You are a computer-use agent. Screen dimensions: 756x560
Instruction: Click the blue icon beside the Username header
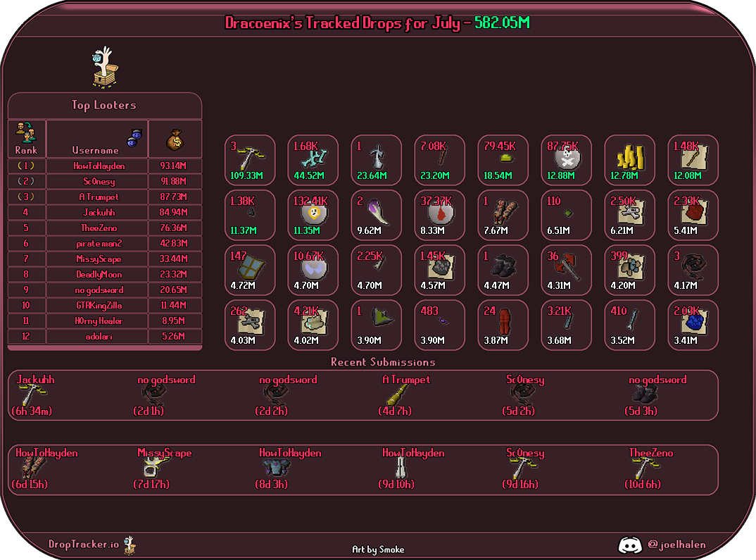134,137
